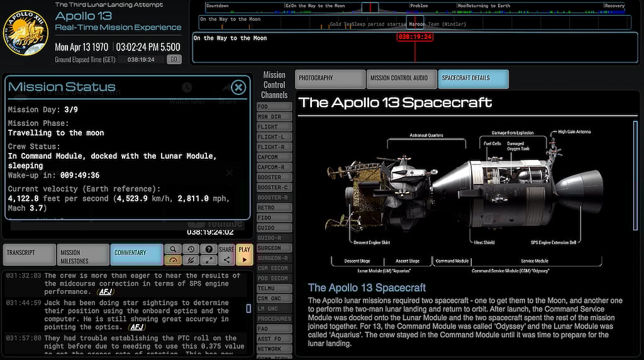Viewport: 644px width, 360px height.
Task: Click the search magnifier icon
Action: [x=173, y=249]
